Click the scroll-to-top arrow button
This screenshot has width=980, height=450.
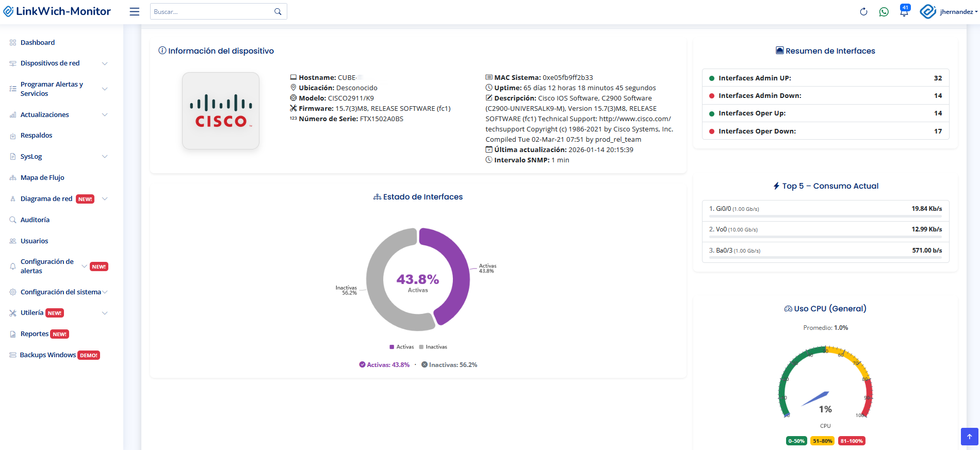969,437
